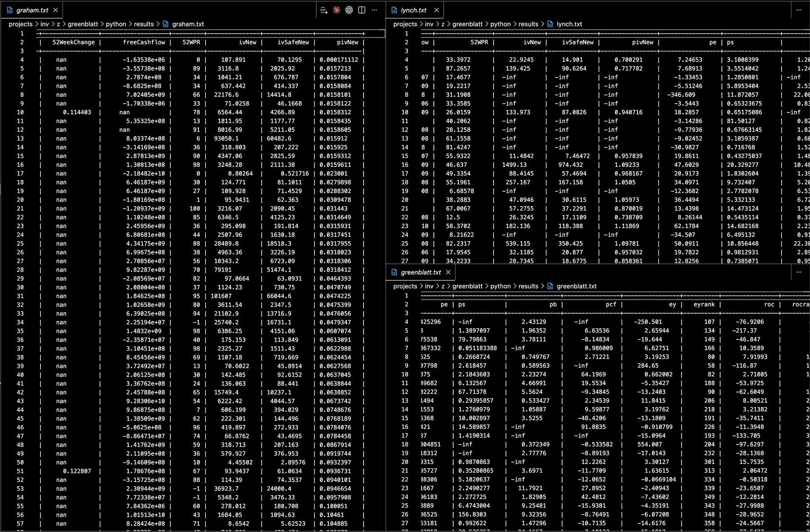Click '0.000171112' value in graham.txt
Viewport: 810px width, 532px height.
tap(339, 60)
